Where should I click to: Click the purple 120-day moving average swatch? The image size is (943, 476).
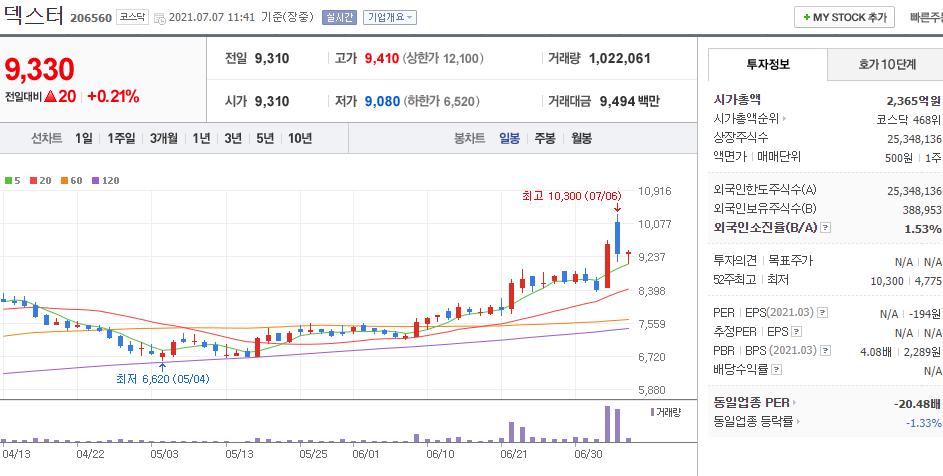click(95, 180)
